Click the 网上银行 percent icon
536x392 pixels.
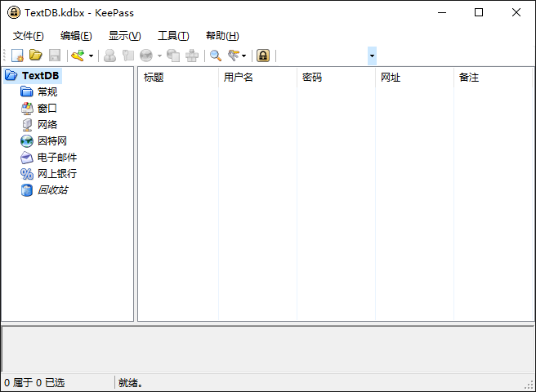27,174
